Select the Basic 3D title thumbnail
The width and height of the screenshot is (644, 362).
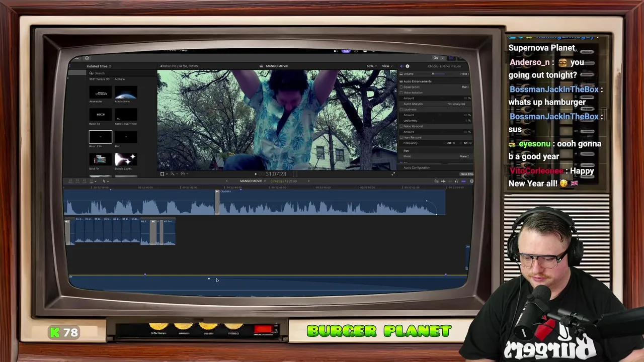pos(100,115)
